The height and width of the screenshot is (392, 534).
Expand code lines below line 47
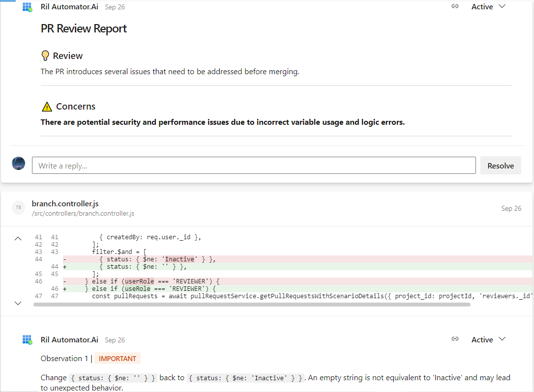coord(18,303)
